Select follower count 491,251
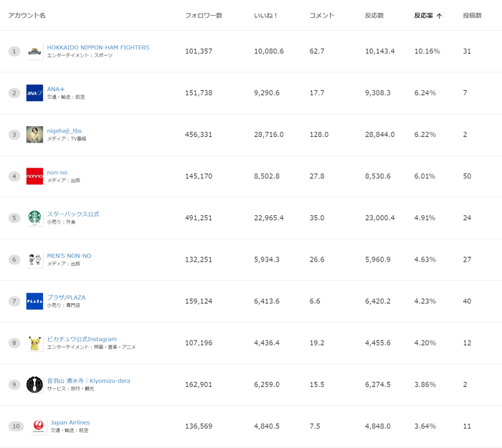The image size is (502, 448). point(199,218)
